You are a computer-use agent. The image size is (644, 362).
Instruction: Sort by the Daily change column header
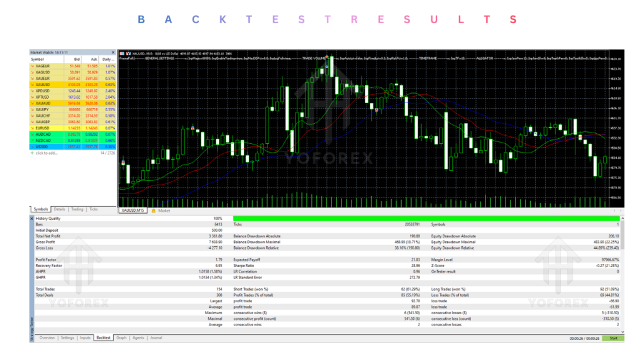(x=108, y=59)
